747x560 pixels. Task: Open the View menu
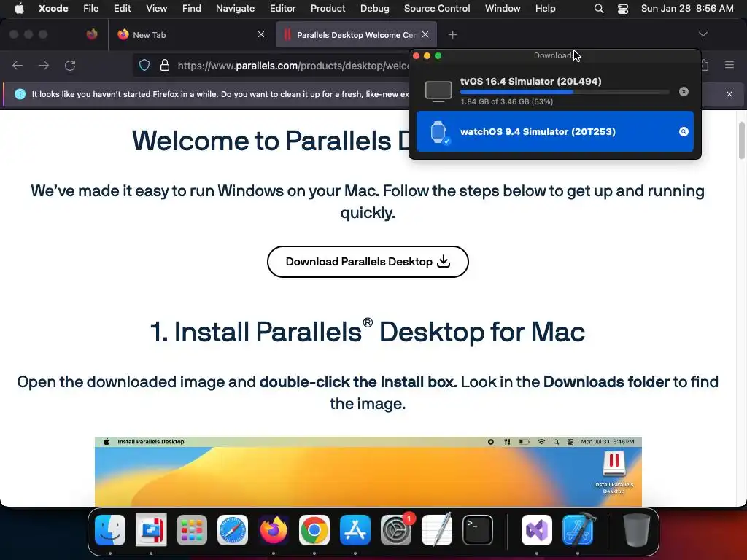(156, 9)
